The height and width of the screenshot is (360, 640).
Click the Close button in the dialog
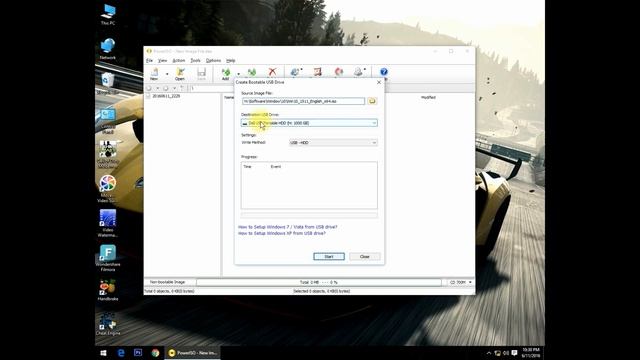coord(364,256)
